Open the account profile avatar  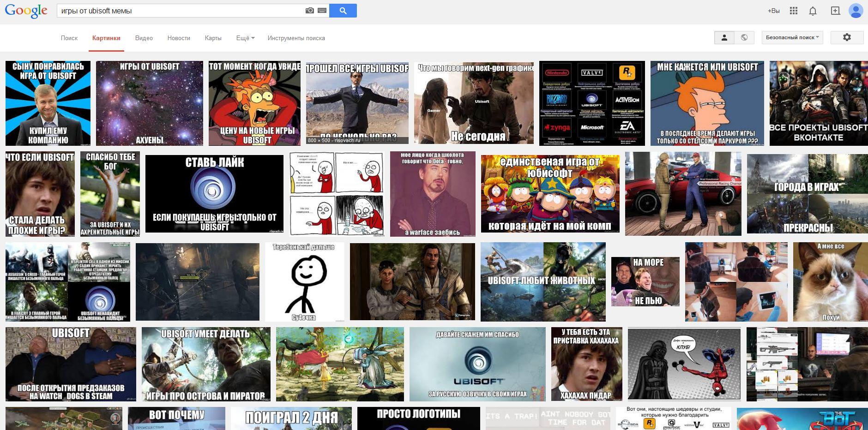tap(856, 11)
